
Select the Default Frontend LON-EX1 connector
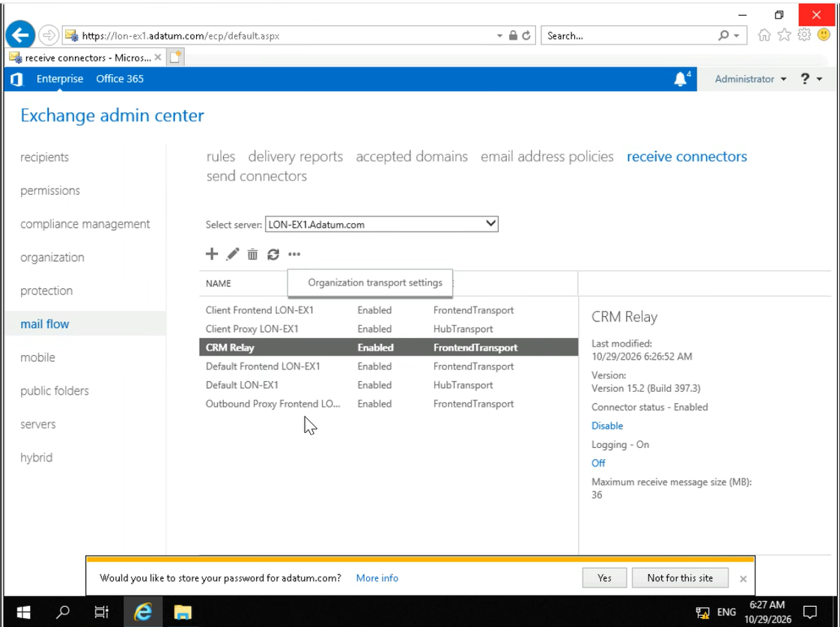pos(389,366)
